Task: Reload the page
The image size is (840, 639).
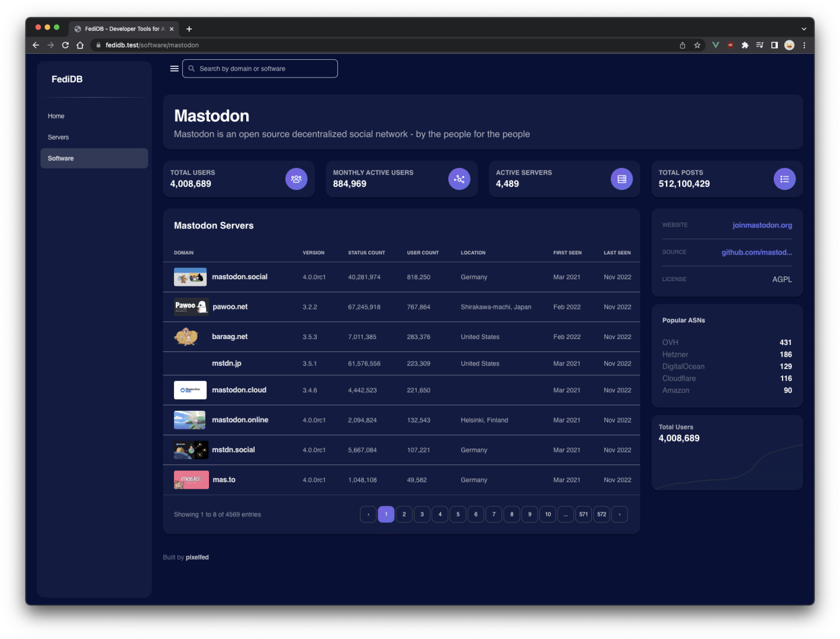Action: 65,45
